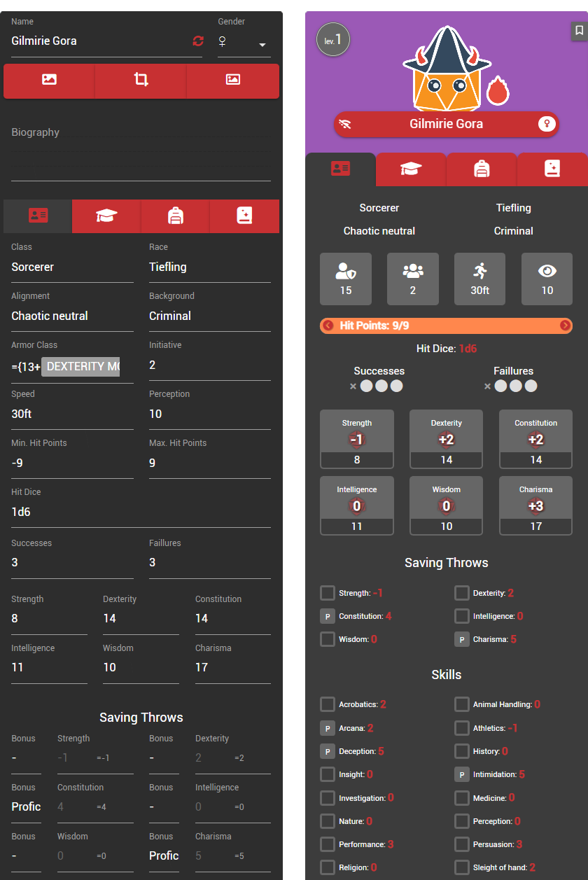Decrease hit points with left arrow
This screenshot has height=880, width=588.
click(328, 326)
